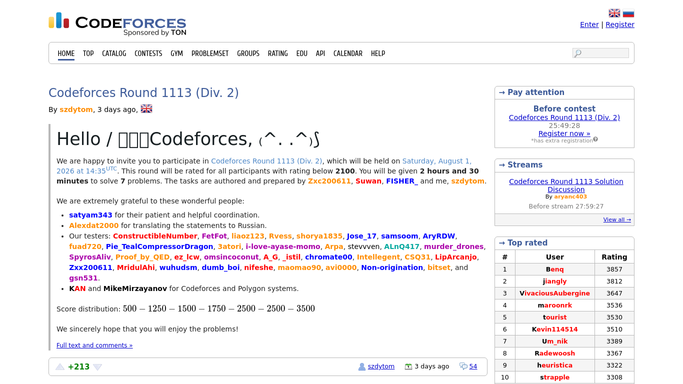The width and height of the screenshot is (683, 384).
Task: Open the Help menu item
Action: (378, 53)
